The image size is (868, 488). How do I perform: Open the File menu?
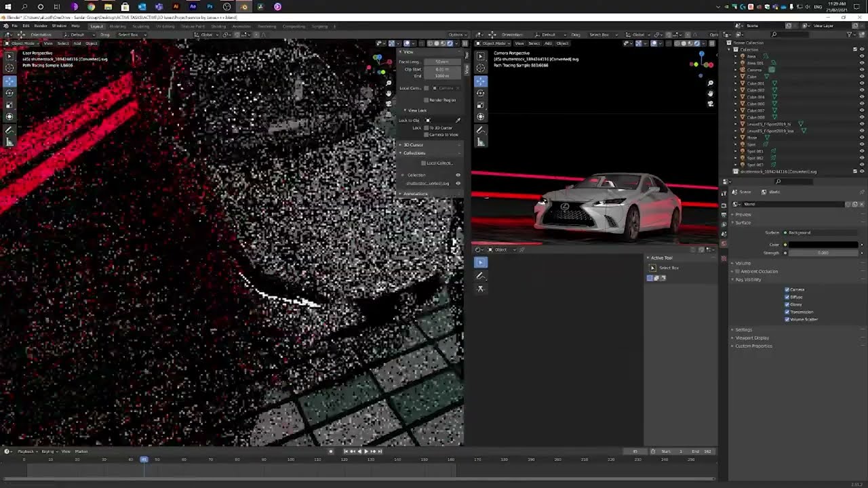(15, 26)
